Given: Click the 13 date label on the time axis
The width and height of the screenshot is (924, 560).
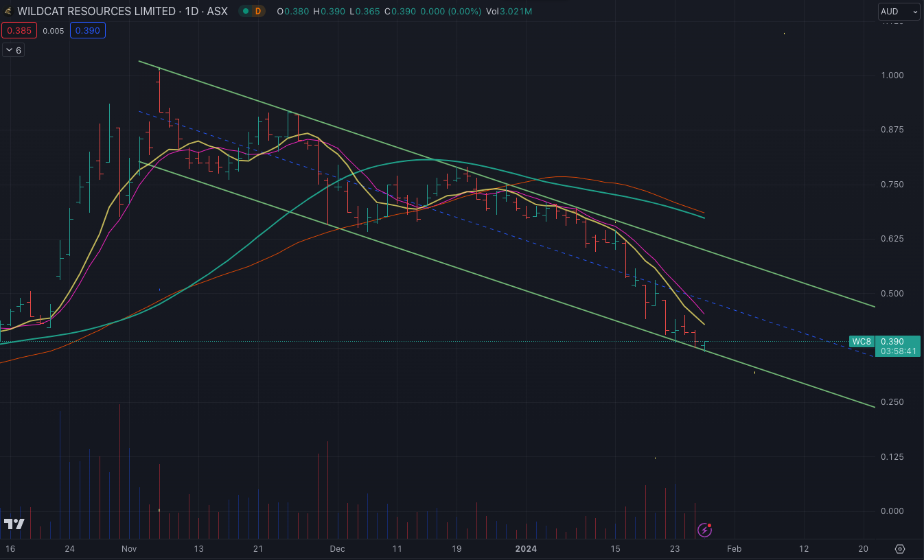Looking at the screenshot, I should pyautogui.click(x=198, y=549).
